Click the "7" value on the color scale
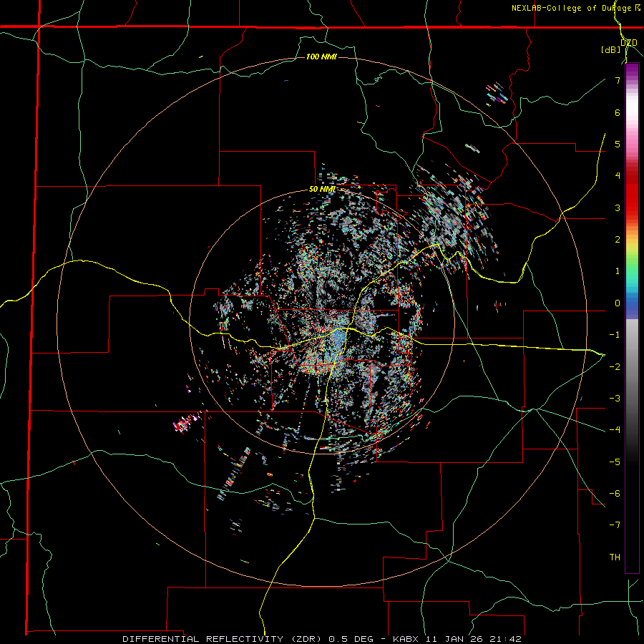Image resolution: width=644 pixels, height=644 pixels. [618, 80]
